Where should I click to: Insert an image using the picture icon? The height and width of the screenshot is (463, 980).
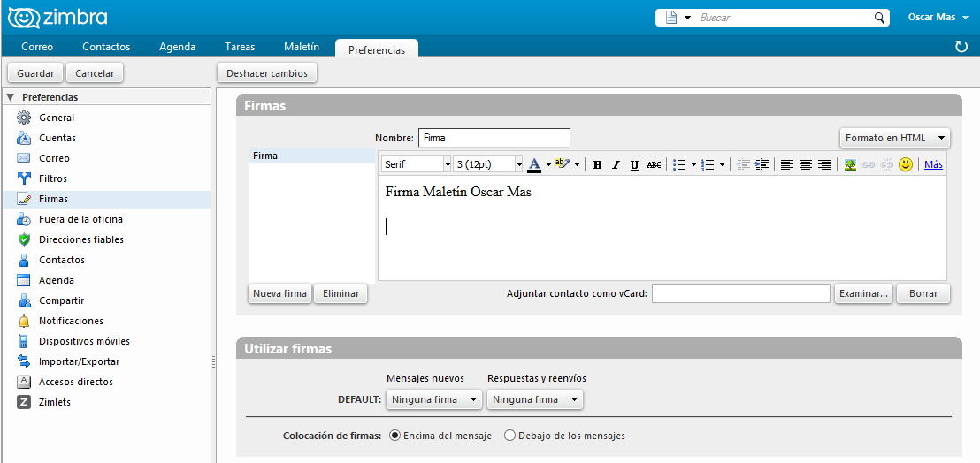[850, 164]
